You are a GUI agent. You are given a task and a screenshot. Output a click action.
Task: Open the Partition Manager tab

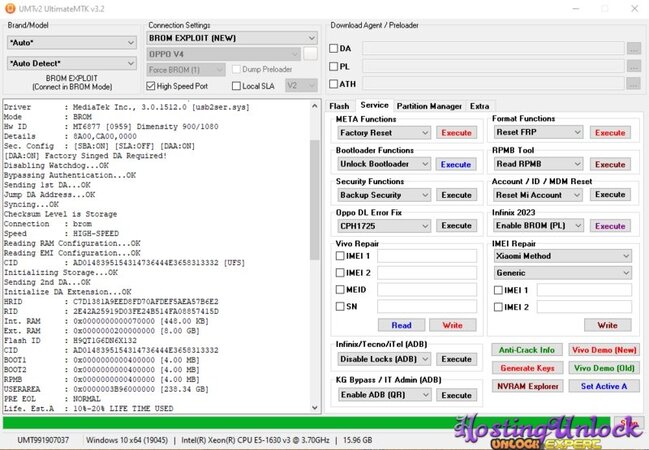click(429, 105)
